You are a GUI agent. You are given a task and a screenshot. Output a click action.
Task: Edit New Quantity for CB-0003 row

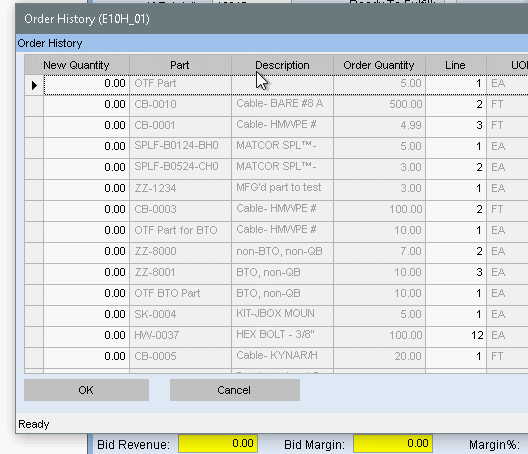[87, 211]
